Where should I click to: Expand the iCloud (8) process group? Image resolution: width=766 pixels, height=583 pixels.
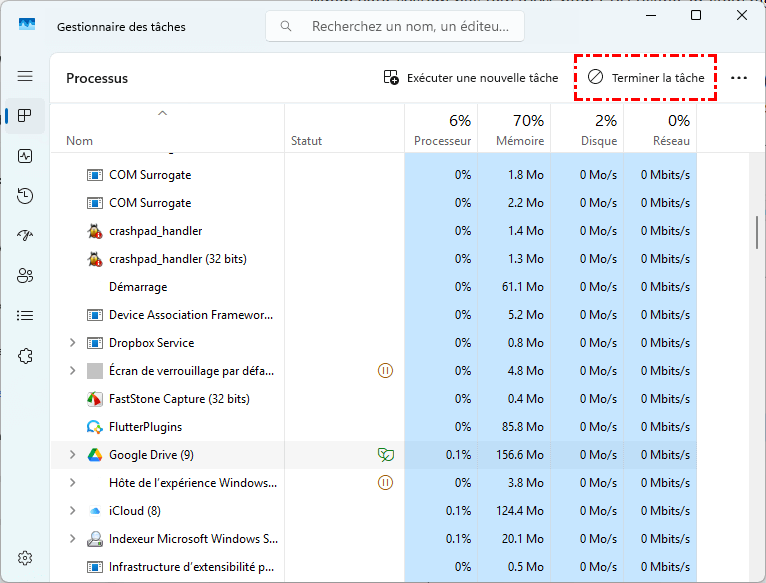[72, 511]
